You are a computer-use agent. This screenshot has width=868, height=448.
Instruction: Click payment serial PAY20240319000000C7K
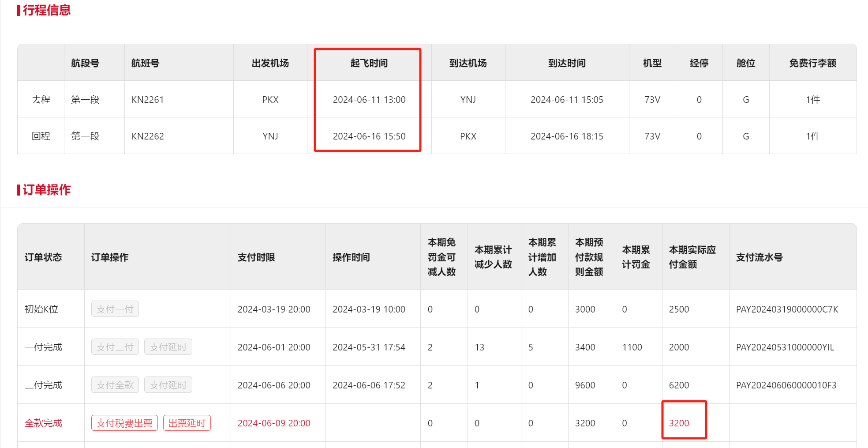click(x=787, y=309)
